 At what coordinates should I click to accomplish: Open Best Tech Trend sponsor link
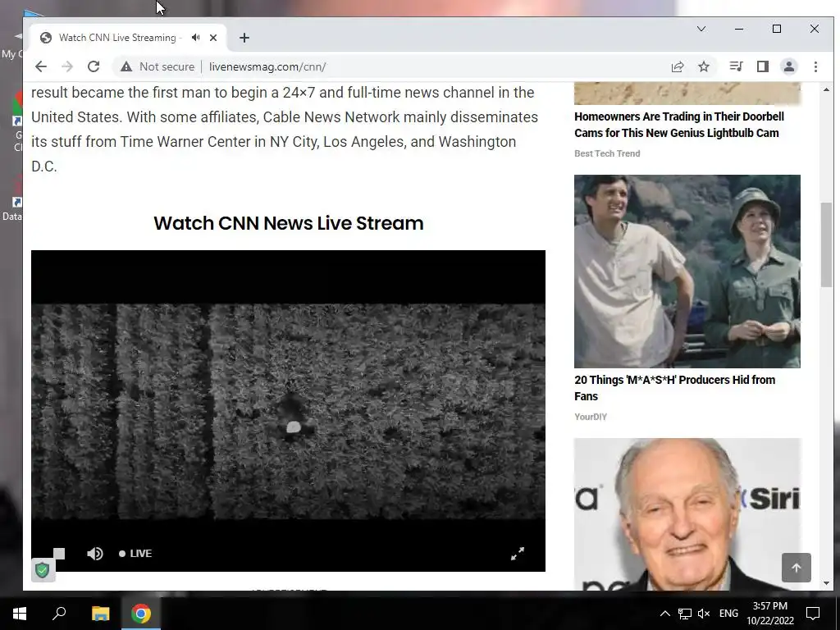coord(607,153)
